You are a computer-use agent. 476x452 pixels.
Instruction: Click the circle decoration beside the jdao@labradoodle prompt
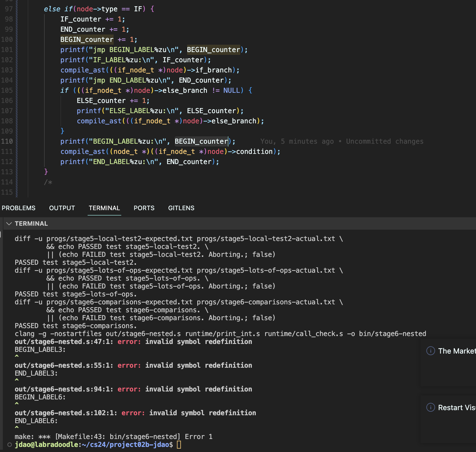click(10, 445)
